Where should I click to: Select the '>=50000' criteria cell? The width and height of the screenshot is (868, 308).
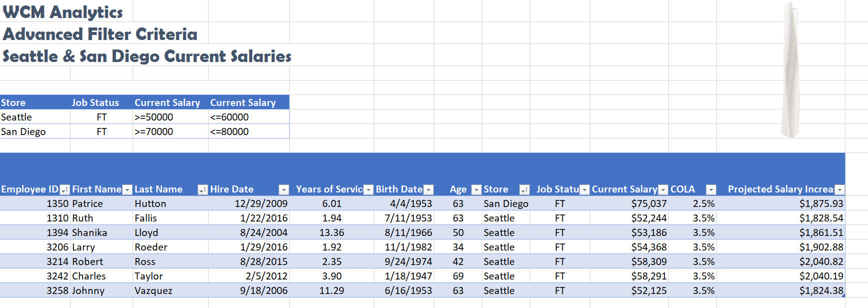(171, 117)
